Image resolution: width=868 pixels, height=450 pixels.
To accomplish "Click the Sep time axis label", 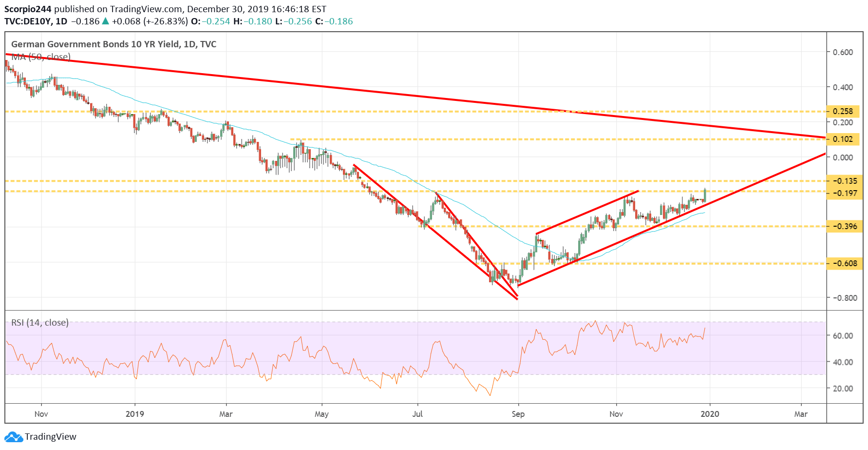I will [x=518, y=414].
